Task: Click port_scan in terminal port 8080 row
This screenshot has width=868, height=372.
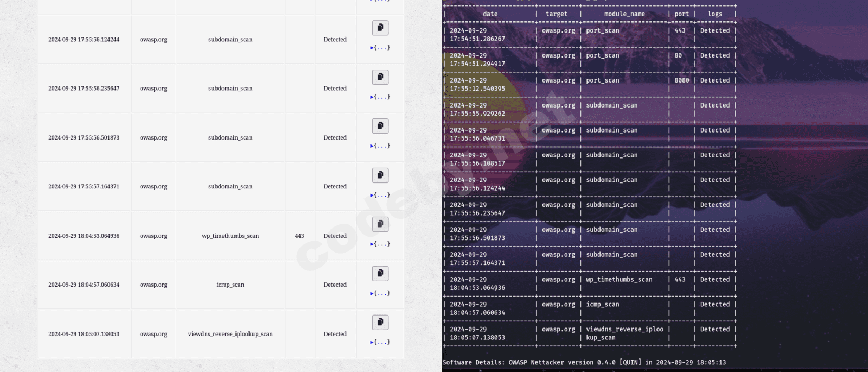Action: 603,80
